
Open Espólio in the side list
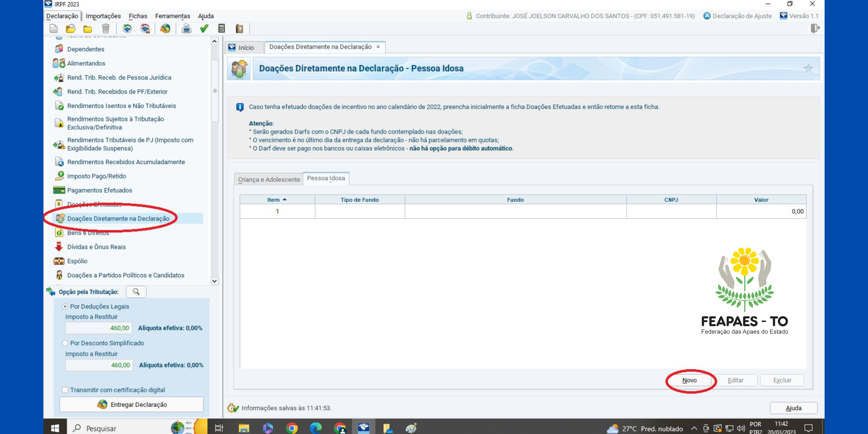pos(77,261)
